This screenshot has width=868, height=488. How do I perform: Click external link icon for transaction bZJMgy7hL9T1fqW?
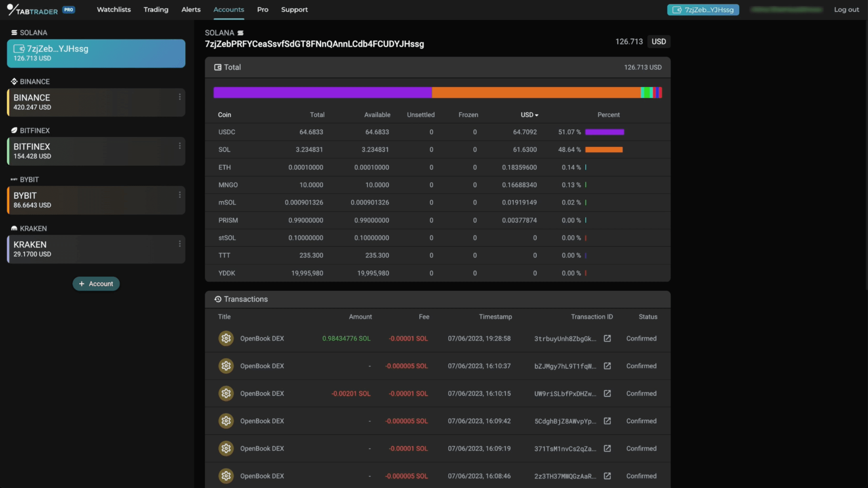click(x=608, y=366)
